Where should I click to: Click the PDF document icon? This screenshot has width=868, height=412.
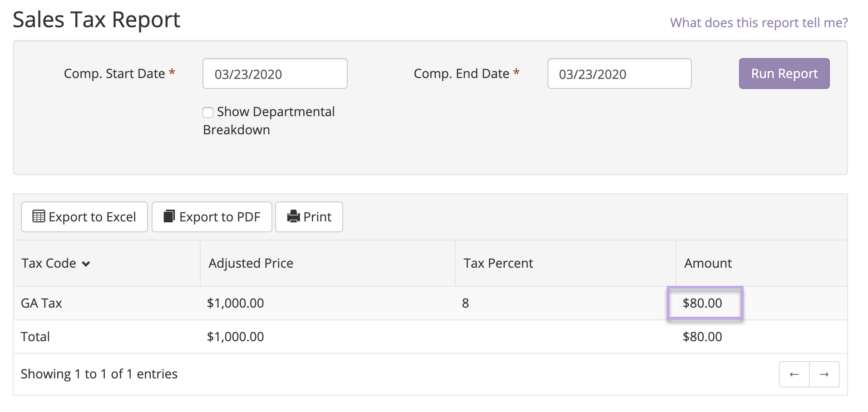coord(169,216)
